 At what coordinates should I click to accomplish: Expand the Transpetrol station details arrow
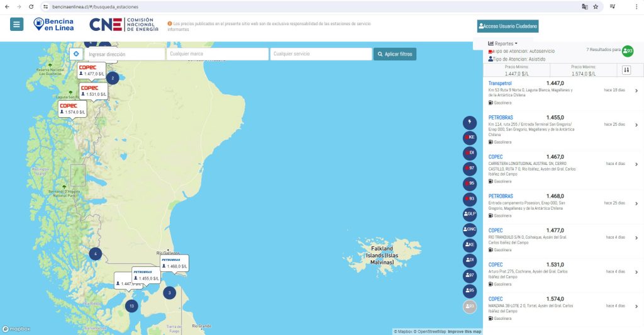click(636, 91)
